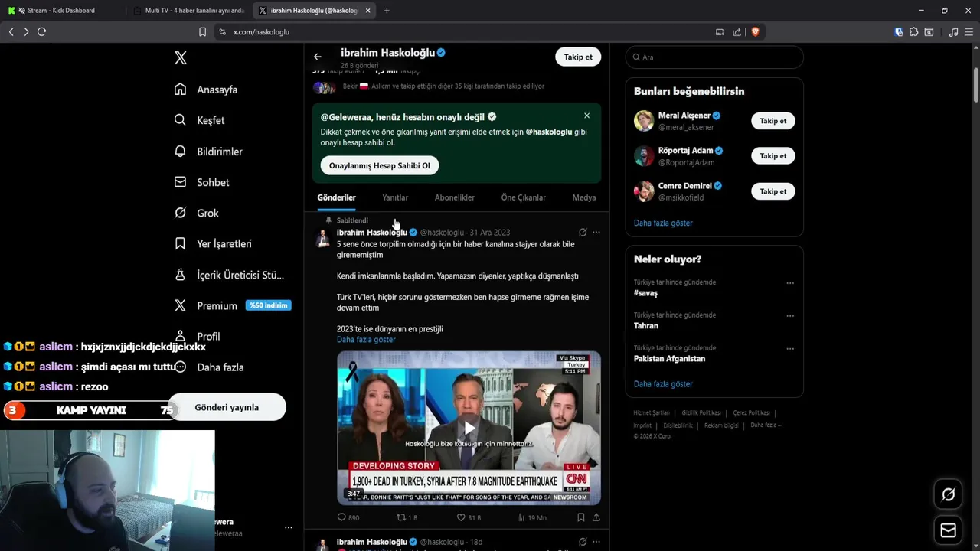Open Çerez Politikası footer link
This screenshot has width=980, height=551.
[x=751, y=413]
